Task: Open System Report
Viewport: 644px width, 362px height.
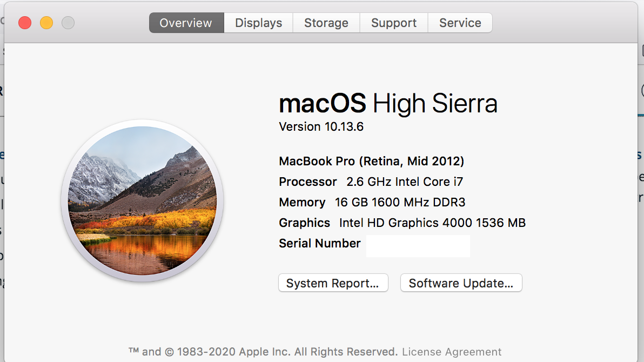Action: pos(333,283)
